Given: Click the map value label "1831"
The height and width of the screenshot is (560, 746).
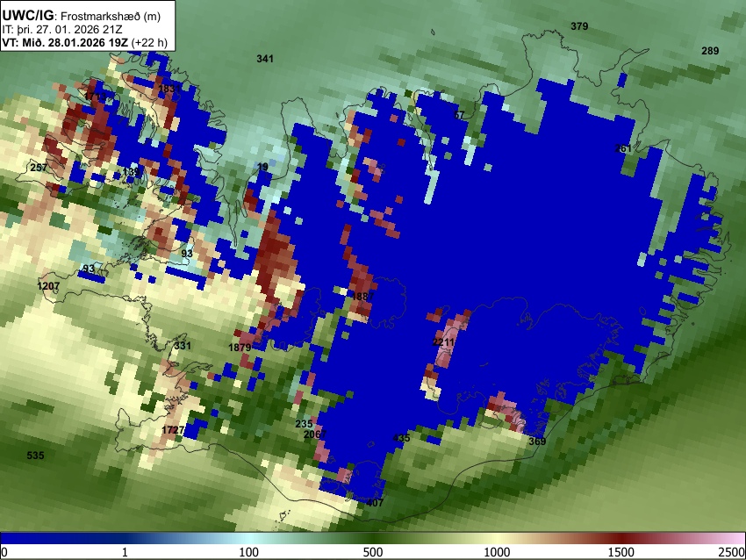Looking at the screenshot, I should pos(169,89).
